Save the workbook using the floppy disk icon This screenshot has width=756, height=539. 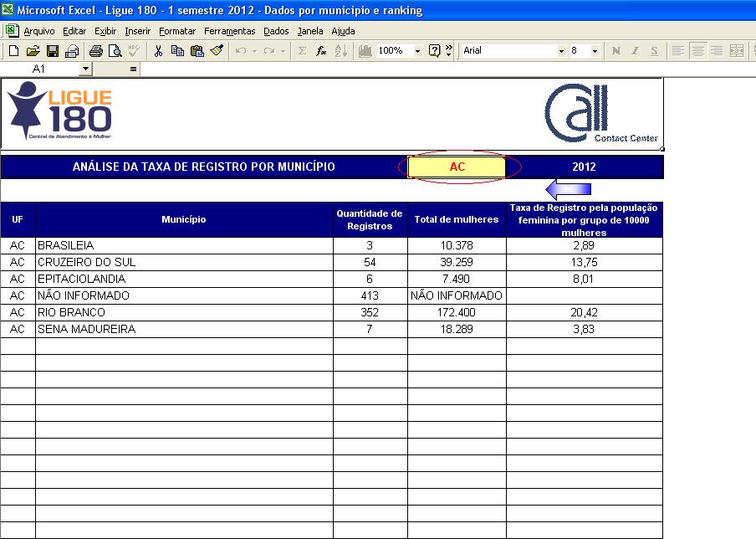tap(52, 51)
